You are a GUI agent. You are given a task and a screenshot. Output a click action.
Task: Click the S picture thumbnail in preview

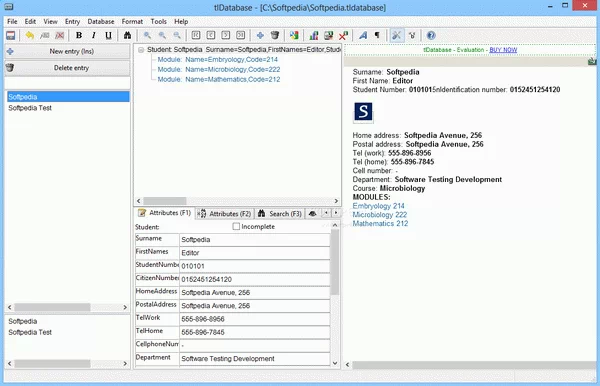(363, 112)
